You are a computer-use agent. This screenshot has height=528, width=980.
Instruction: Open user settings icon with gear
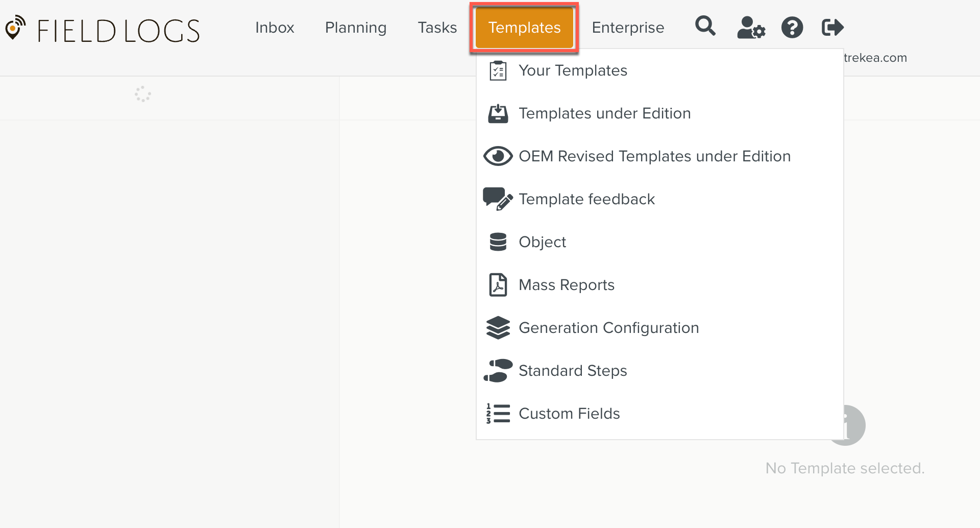tap(751, 28)
